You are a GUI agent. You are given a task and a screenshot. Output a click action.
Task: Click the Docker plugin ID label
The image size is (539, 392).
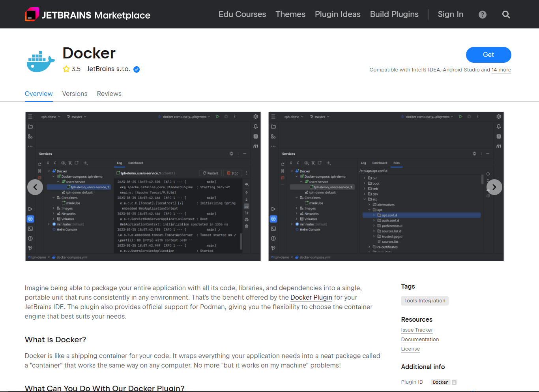point(440,382)
